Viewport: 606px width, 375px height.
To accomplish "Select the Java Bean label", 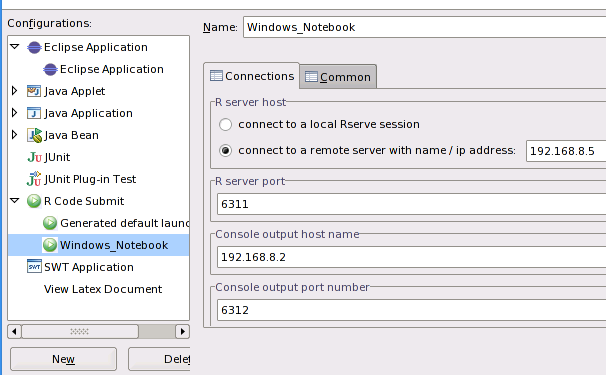I will (71, 135).
